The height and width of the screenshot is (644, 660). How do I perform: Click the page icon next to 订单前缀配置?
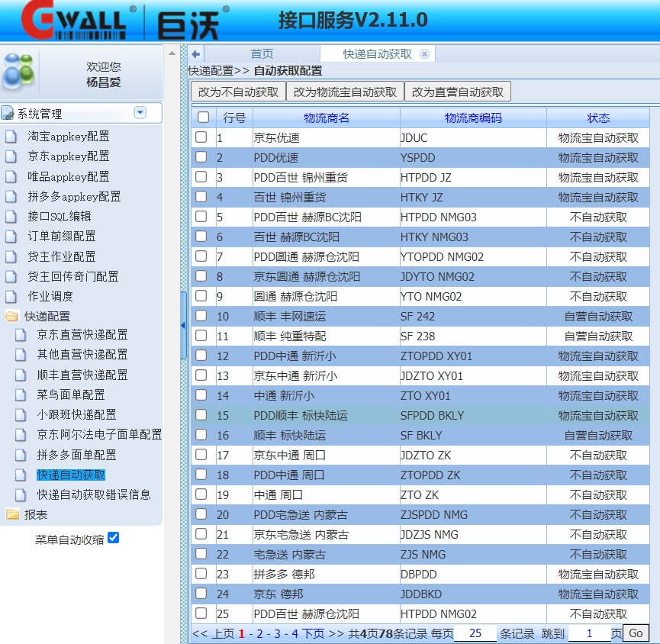tap(11, 236)
